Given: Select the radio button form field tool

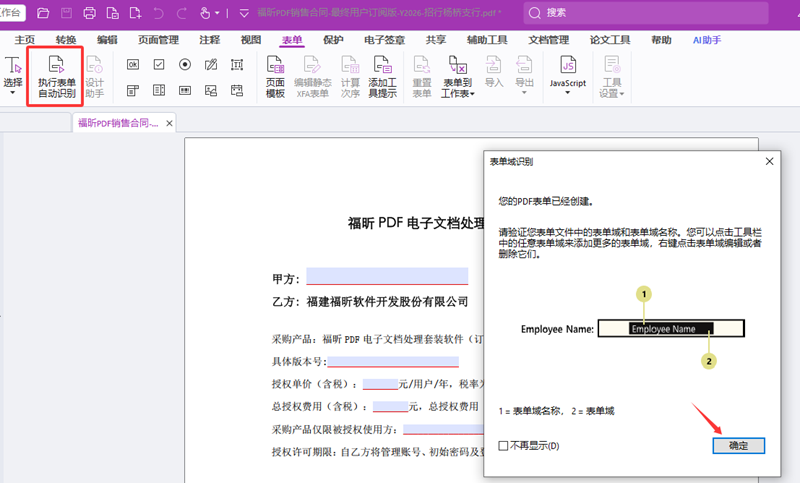Looking at the screenshot, I should pos(185,64).
